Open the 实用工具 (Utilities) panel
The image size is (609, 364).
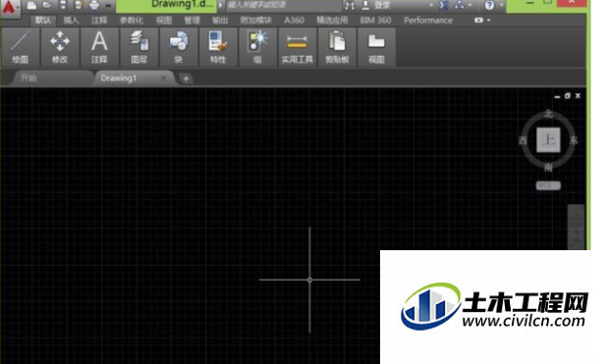click(x=297, y=47)
